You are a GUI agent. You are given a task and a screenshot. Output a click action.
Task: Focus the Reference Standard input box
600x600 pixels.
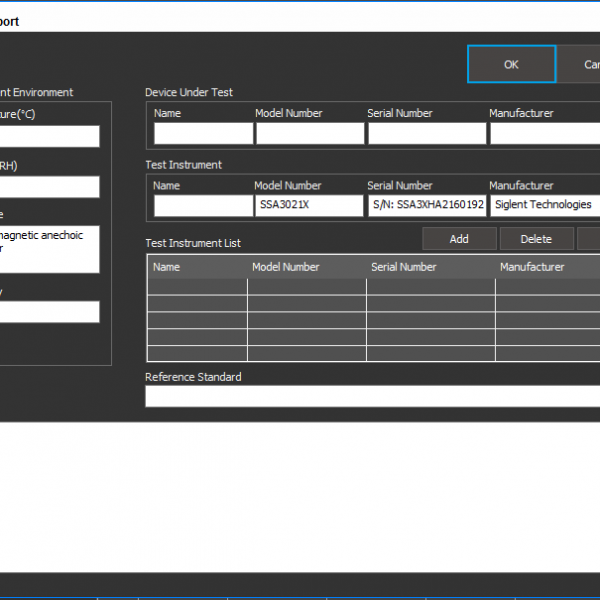[372, 396]
